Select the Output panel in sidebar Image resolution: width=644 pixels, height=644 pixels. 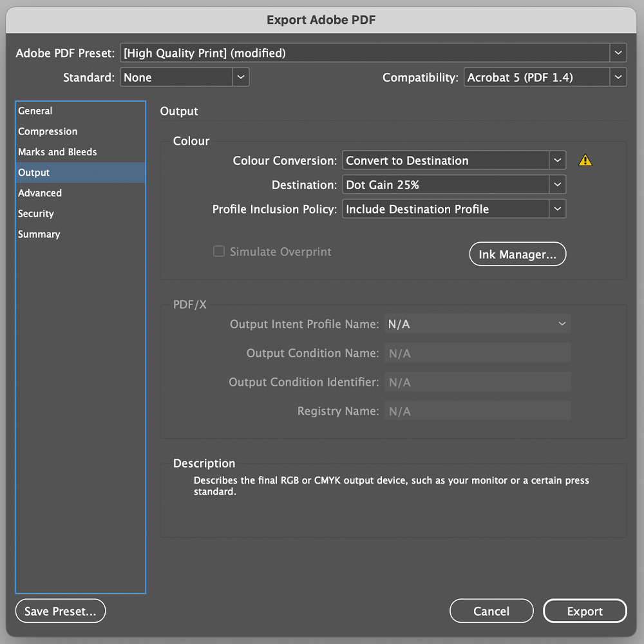pos(80,173)
